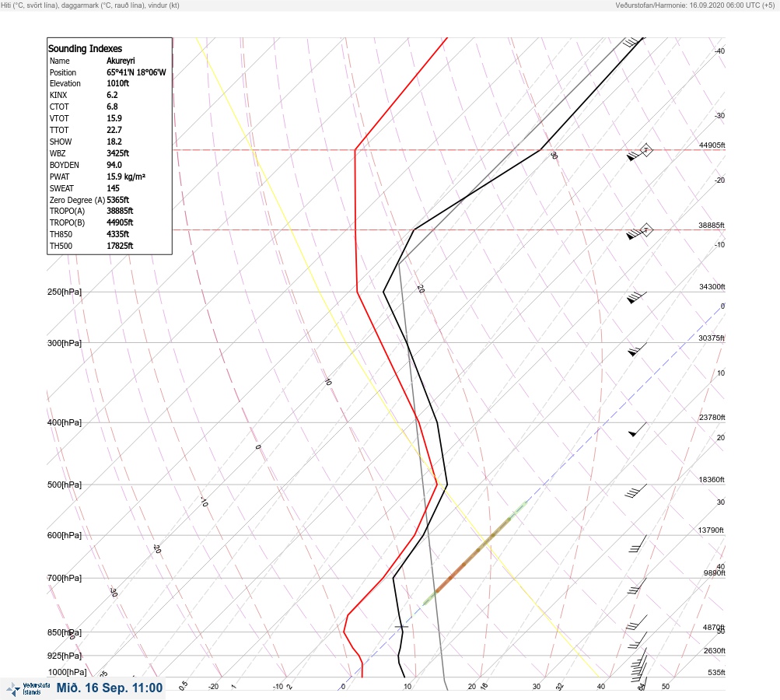Click the position value 65°41'N 18°06'W
Image resolution: width=780 pixels, height=700 pixels.
click(136, 72)
